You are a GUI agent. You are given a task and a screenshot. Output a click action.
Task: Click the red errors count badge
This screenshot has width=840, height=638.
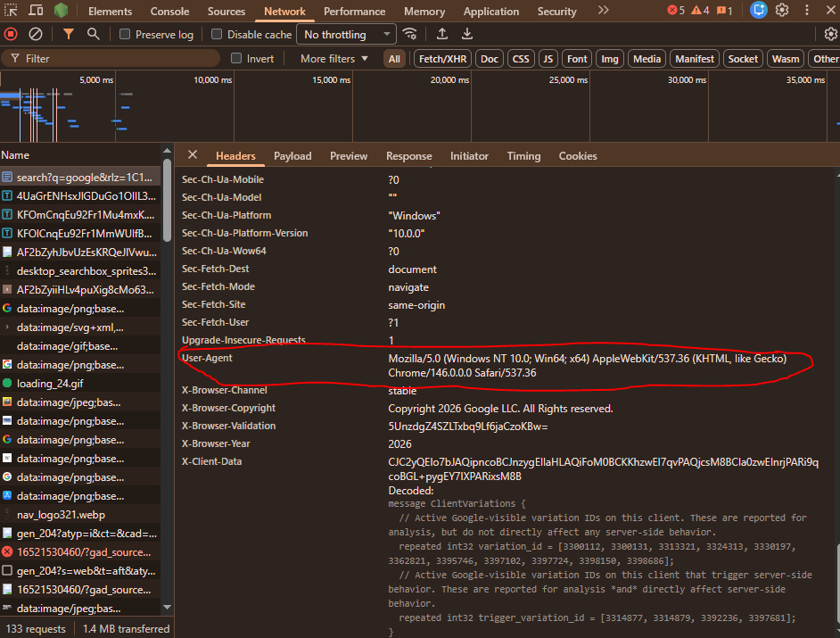(x=676, y=10)
